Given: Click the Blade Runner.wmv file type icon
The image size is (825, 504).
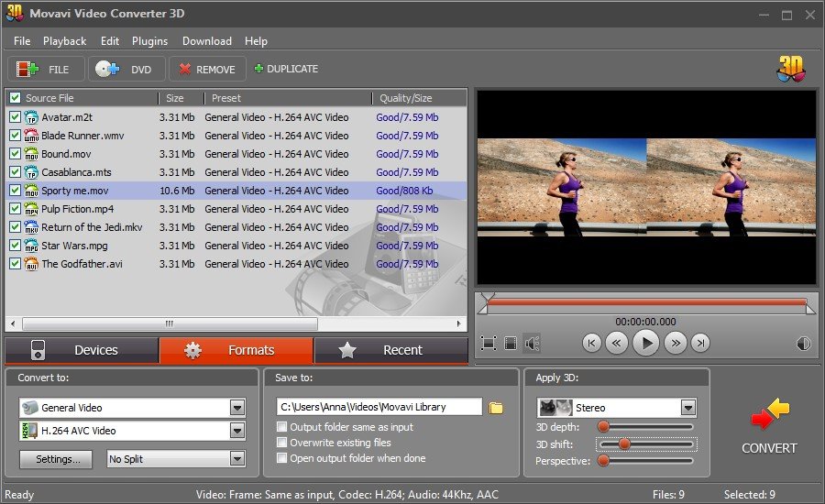Looking at the screenshot, I should 31,136.
